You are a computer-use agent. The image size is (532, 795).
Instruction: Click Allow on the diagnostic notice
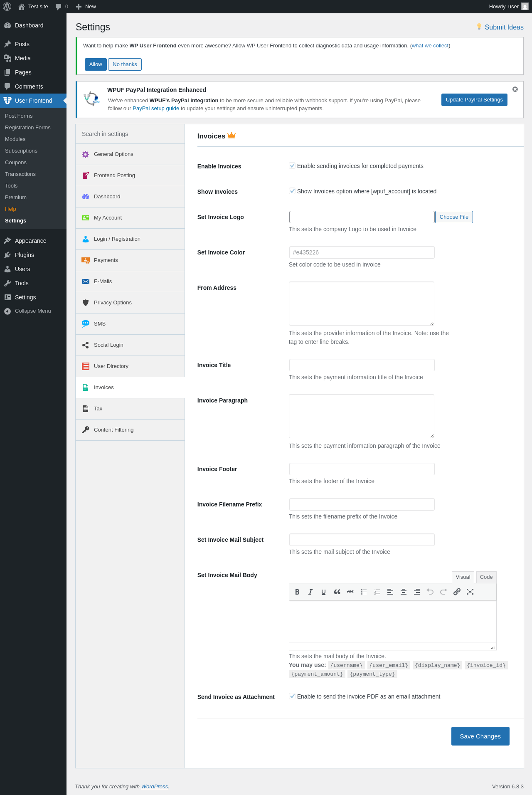tap(96, 64)
